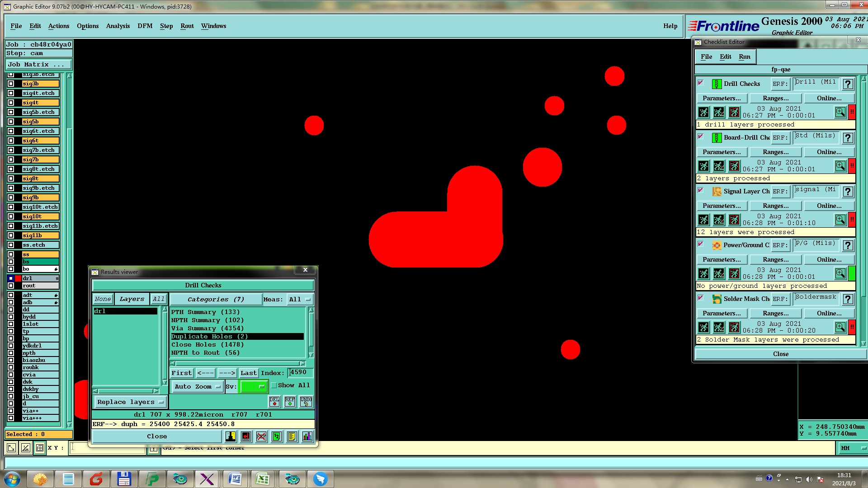Viewport: 868px width, 488px height.
Task: Open the Meas All dropdown
Action: point(300,300)
